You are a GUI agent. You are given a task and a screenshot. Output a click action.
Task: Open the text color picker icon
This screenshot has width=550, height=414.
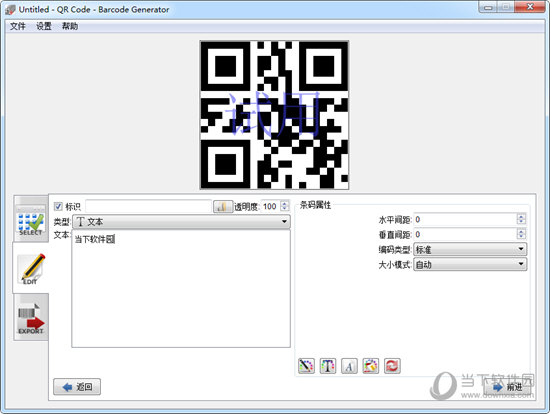[x=328, y=366]
